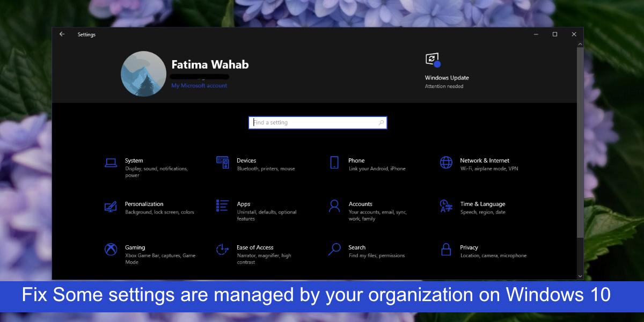Maximize the Settings window
The image size is (644, 322).
555,34
